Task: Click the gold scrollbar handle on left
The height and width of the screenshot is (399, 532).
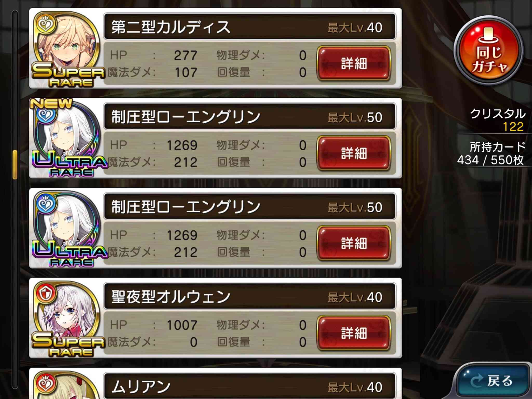Action: pyautogui.click(x=15, y=165)
